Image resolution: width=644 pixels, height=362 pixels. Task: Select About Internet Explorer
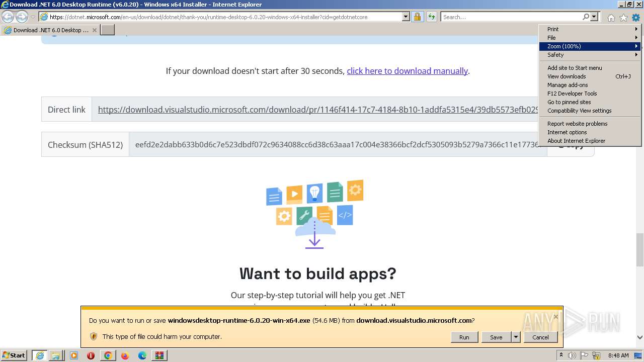(x=590, y=141)
